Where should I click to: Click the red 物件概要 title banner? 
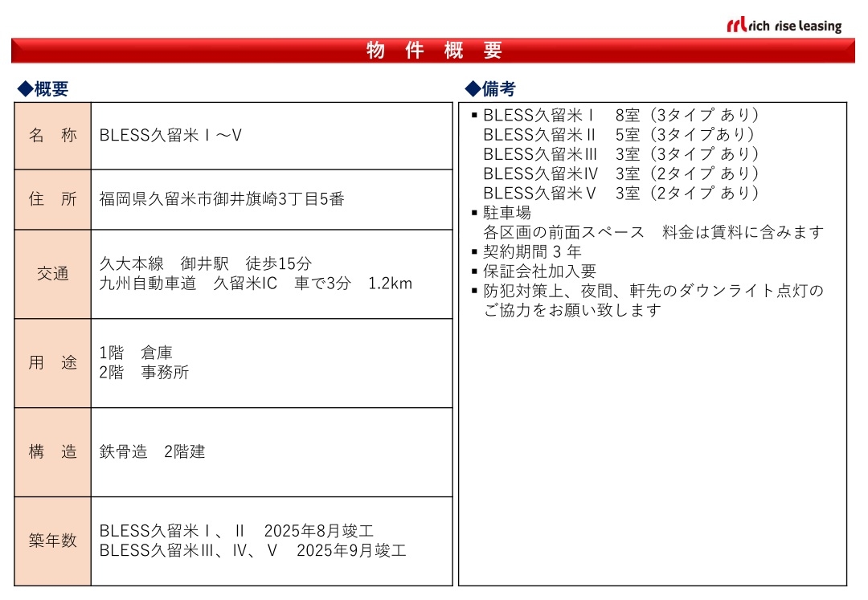coord(433,51)
